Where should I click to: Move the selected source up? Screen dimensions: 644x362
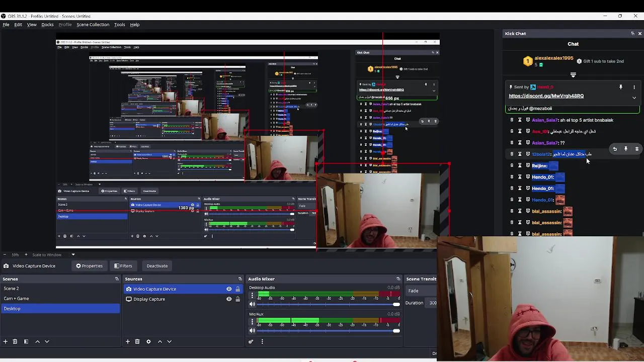pyautogui.click(x=160, y=341)
